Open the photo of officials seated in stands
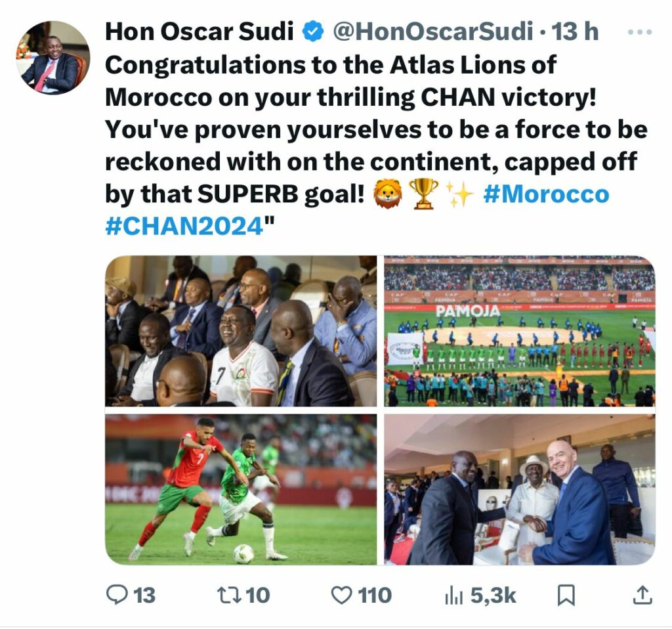 click(x=241, y=331)
